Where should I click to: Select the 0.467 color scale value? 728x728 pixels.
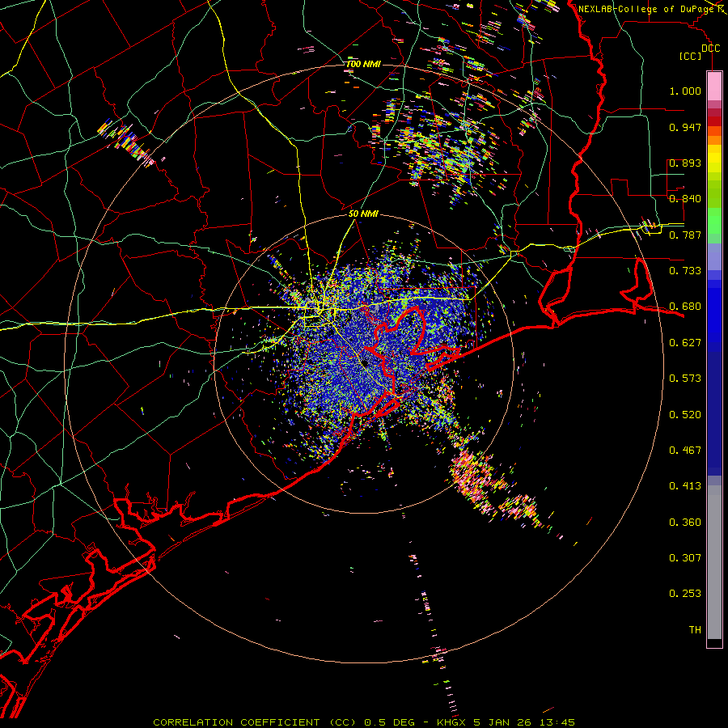[x=685, y=451]
